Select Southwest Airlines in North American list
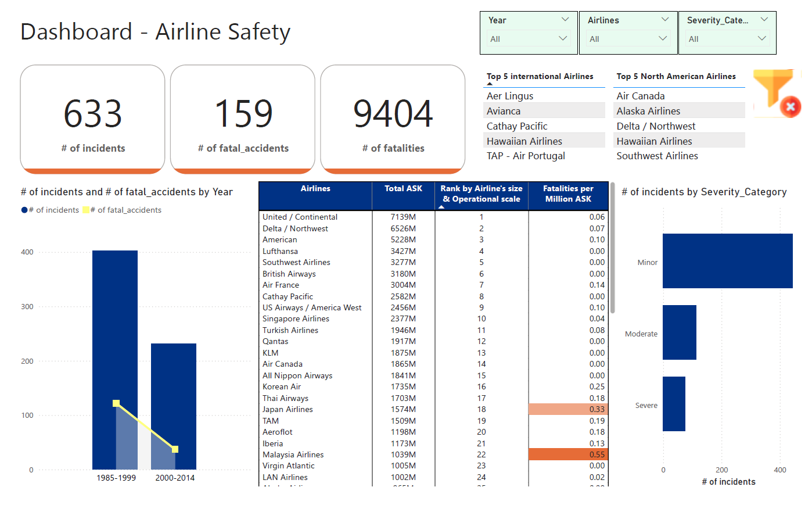 (x=657, y=156)
